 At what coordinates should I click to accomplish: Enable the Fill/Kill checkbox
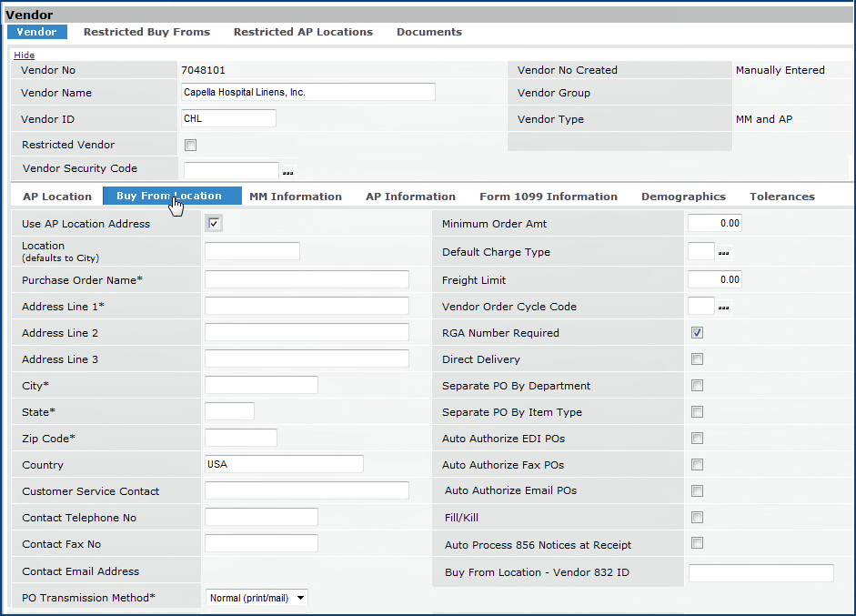click(698, 518)
